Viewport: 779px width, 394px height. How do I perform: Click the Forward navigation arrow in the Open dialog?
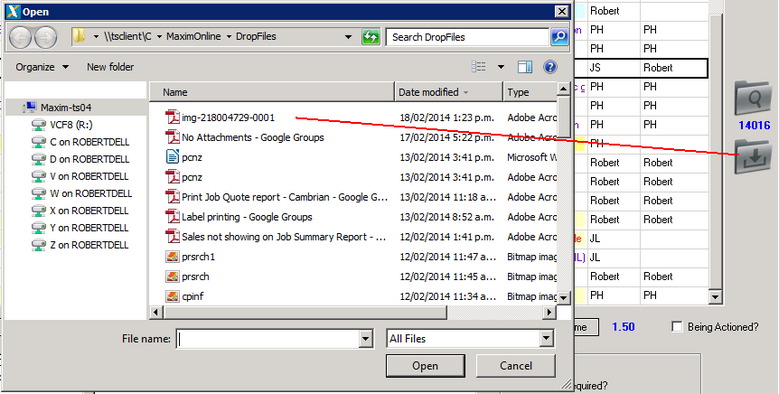pyautogui.click(x=45, y=37)
